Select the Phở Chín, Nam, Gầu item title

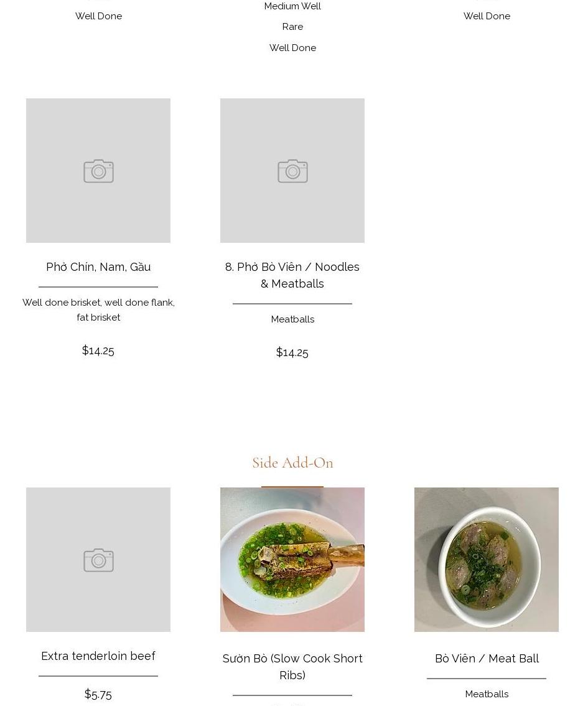(x=98, y=266)
